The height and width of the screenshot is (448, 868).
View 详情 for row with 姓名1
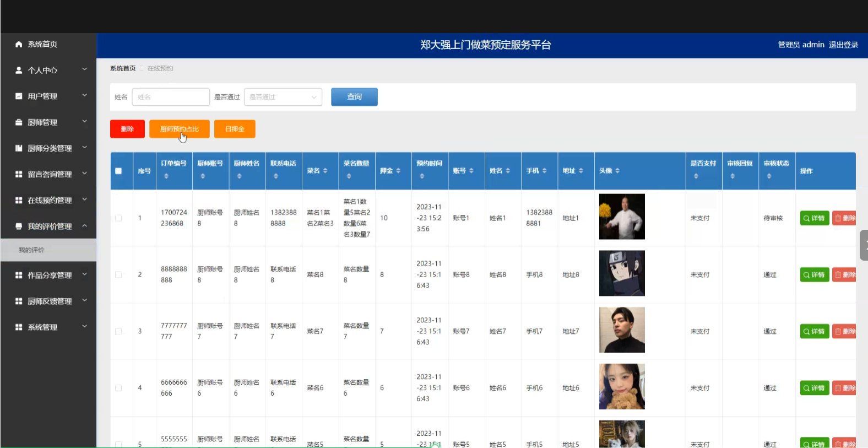(x=815, y=218)
